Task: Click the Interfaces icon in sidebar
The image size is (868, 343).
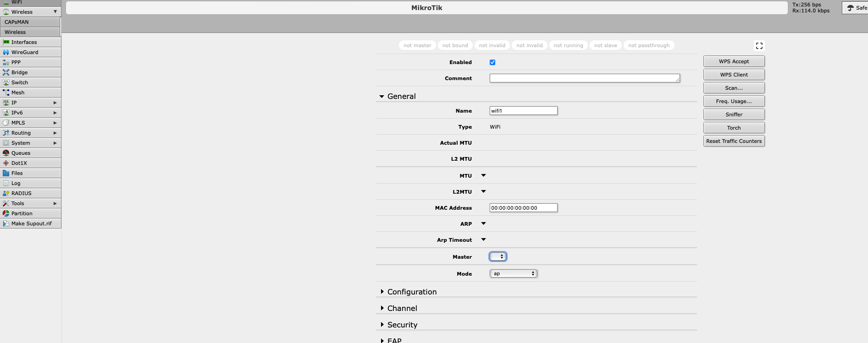Action: click(x=6, y=42)
